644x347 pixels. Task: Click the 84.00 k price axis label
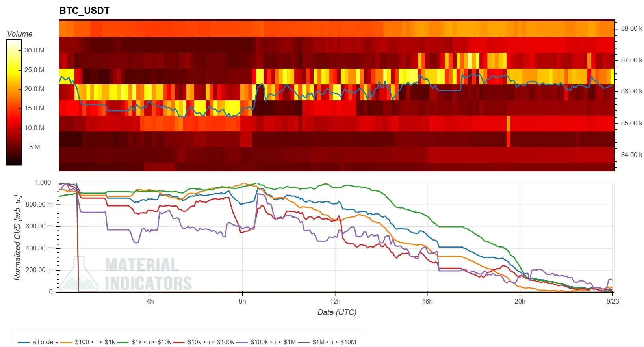631,155
